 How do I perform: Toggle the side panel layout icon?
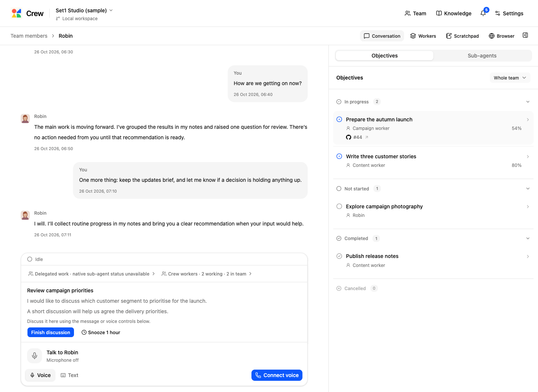pyautogui.click(x=525, y=35)
